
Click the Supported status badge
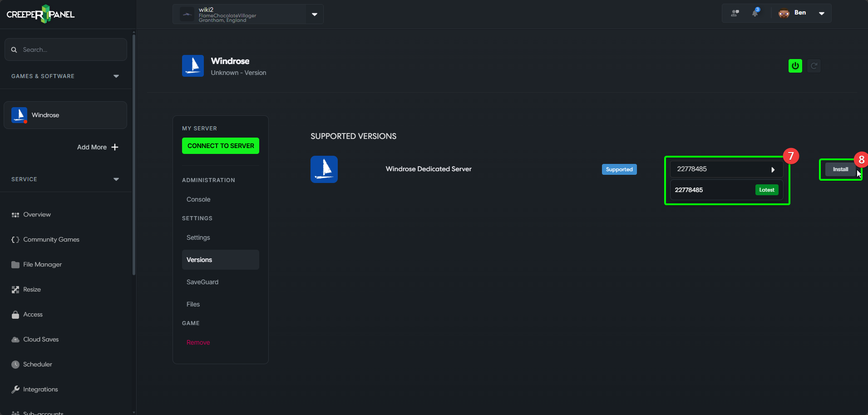coord(619,169)
